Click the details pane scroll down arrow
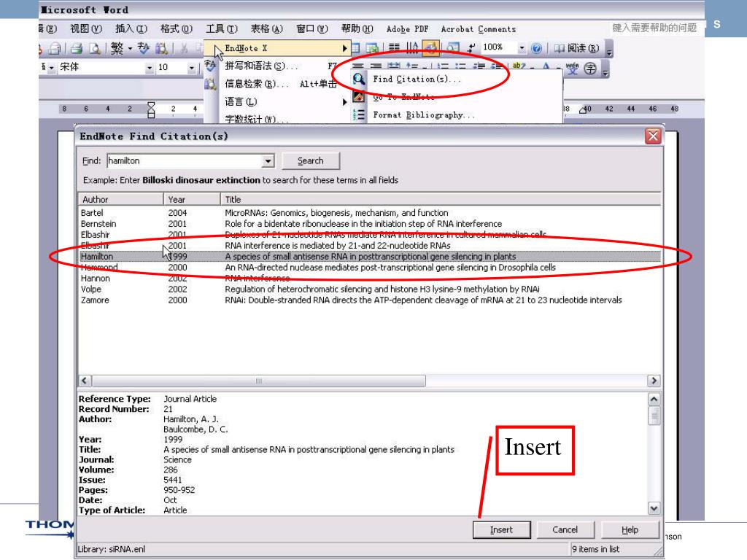This screenshot has width=747, height=560. click(654, 508)
